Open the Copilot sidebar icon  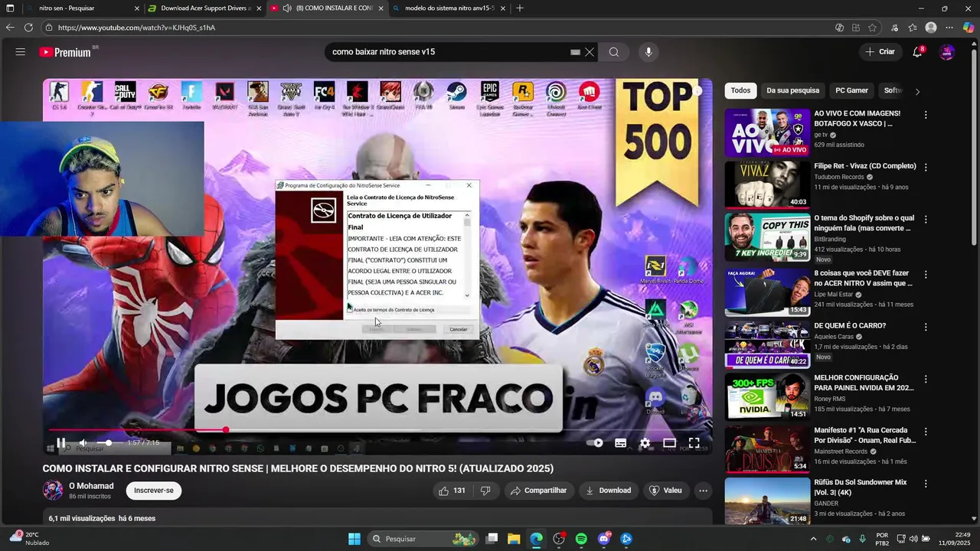pos(969,28)
